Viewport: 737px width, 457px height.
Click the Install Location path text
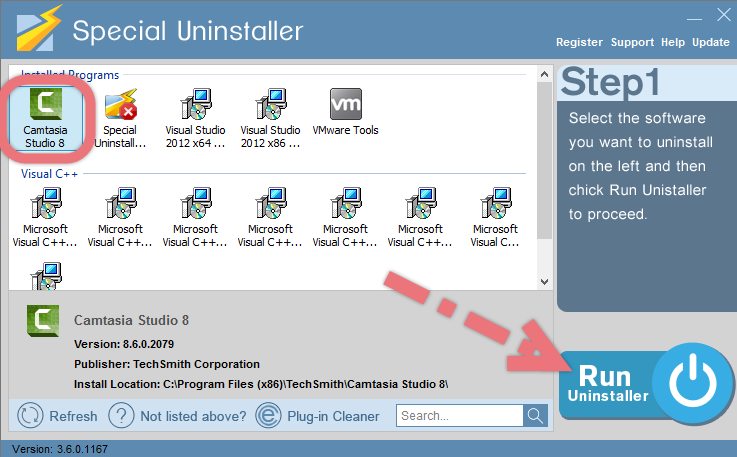(261, 384)
